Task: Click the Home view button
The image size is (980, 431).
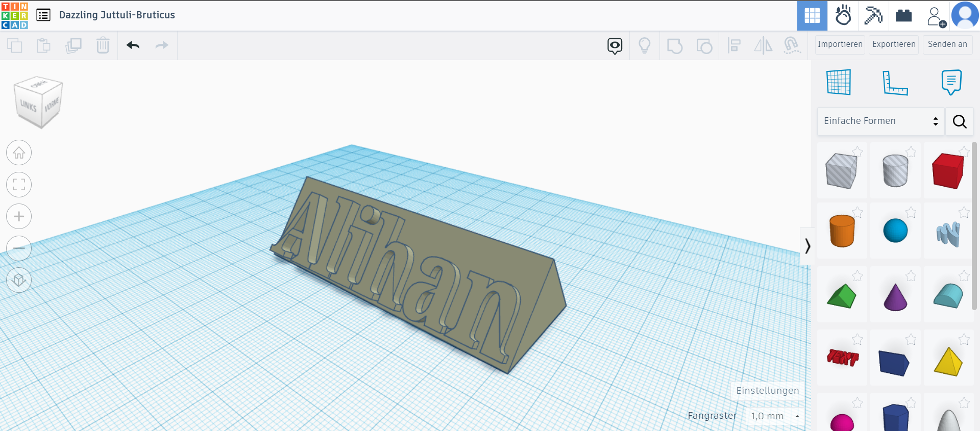Action: click(x=19, y=153)
